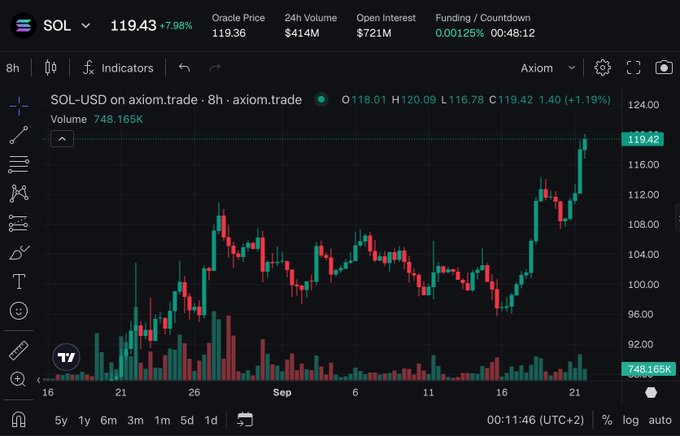Click the Sep label on time axis
The width and height of the screenshot is (680, 436).
point(282,393)
